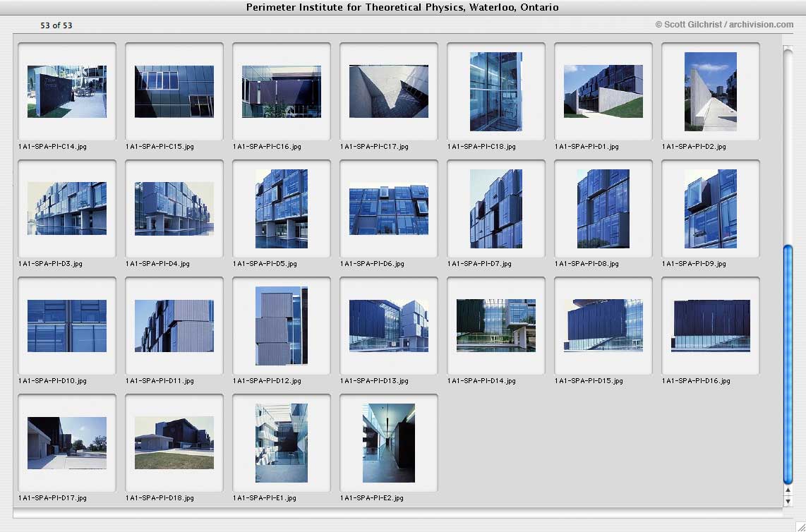Click the 1A1-SPA-PI-D2.jpg thumbnail image

click(711, 92)
